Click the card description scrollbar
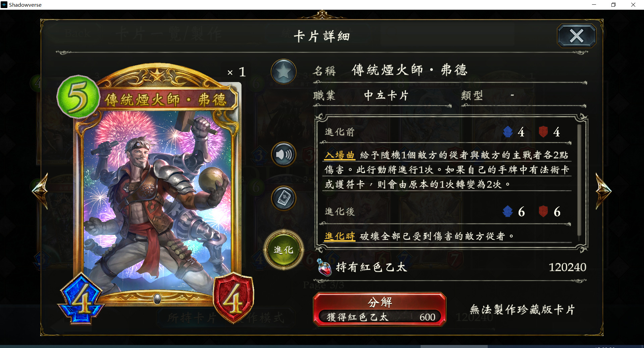Image resolution: width=644 pixels, height=348 pixels. tap(579, 181)
